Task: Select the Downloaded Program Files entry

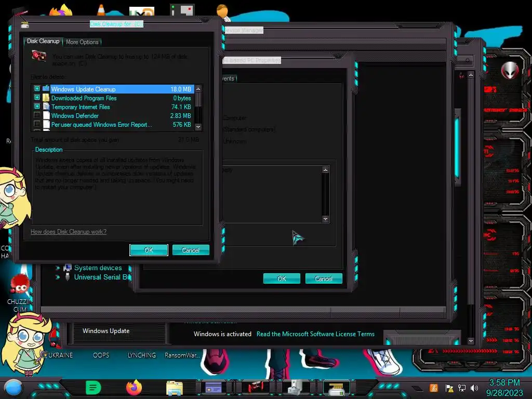Action: 122,98
